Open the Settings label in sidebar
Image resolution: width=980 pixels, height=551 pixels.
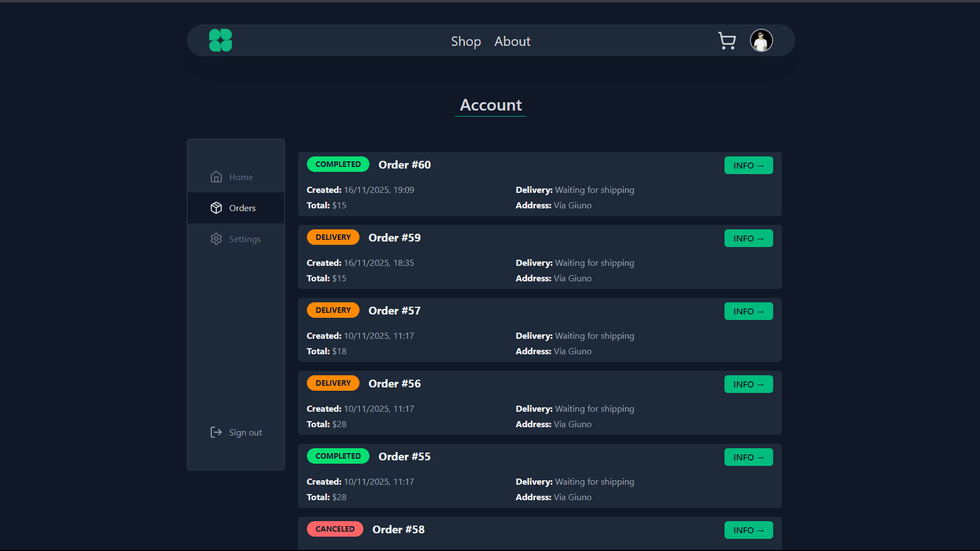click(x=244, y=239)
